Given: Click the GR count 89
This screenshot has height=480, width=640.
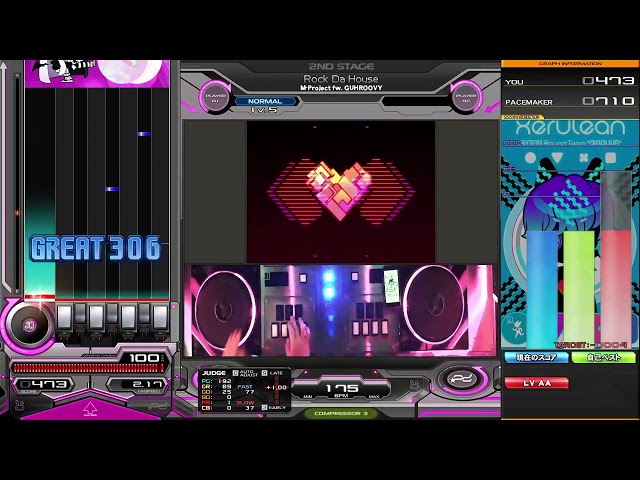Looking at the screenshot, I should 227,386.
